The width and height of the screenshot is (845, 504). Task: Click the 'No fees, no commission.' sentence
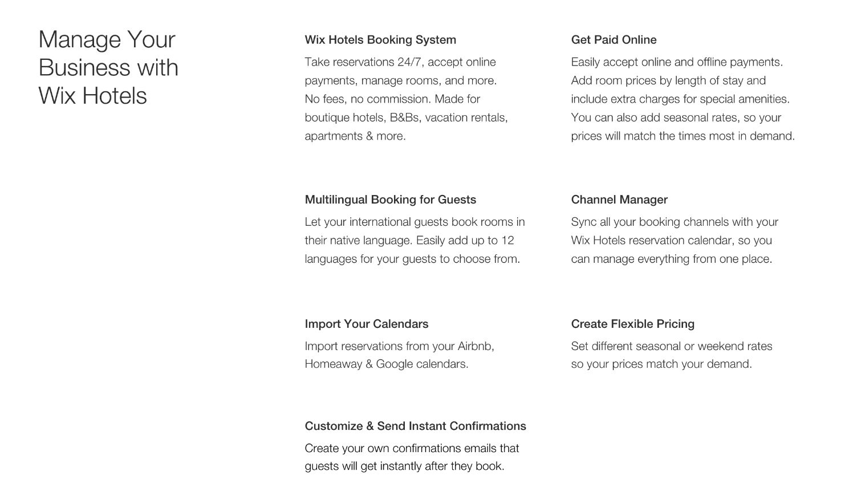point(368,99)
